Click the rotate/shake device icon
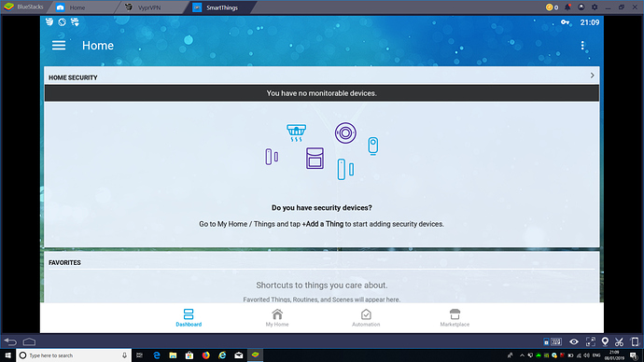This screenshot has width=644, height=362. coord(635,341)
